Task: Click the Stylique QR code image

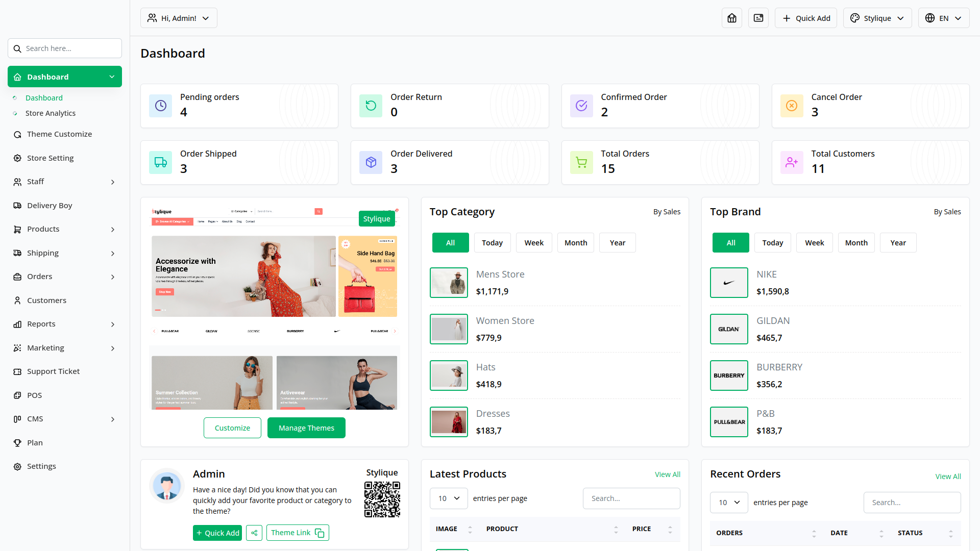Action: (382, 499)
